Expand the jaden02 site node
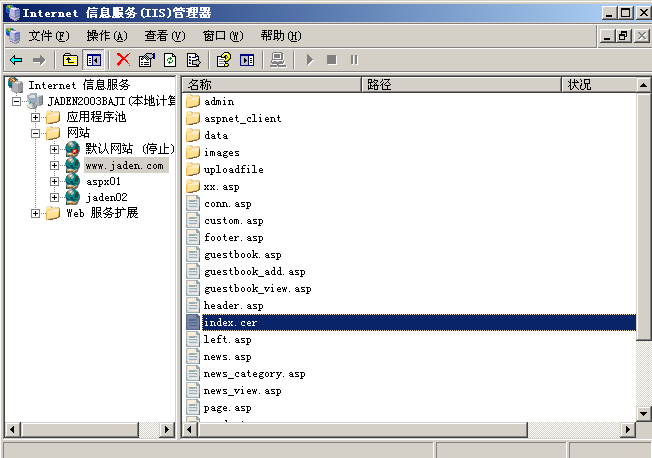Screen dimensions: 652x458 tap(54, 197)
